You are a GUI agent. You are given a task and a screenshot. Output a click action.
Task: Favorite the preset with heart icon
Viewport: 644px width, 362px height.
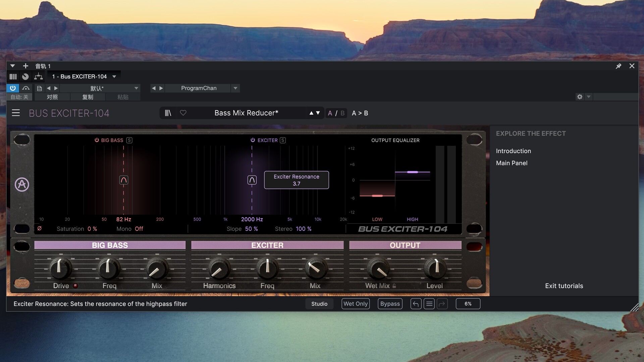[x=183, y=113]
